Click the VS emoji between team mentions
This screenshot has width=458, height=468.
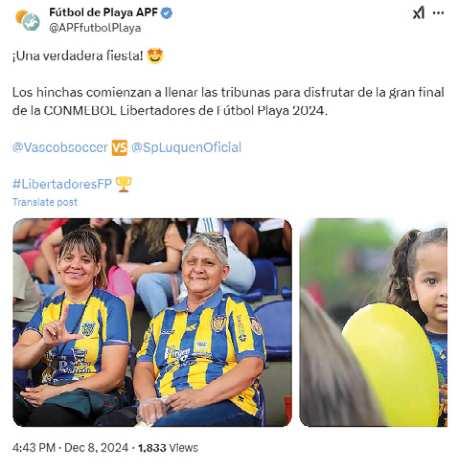tap(119, 148)
